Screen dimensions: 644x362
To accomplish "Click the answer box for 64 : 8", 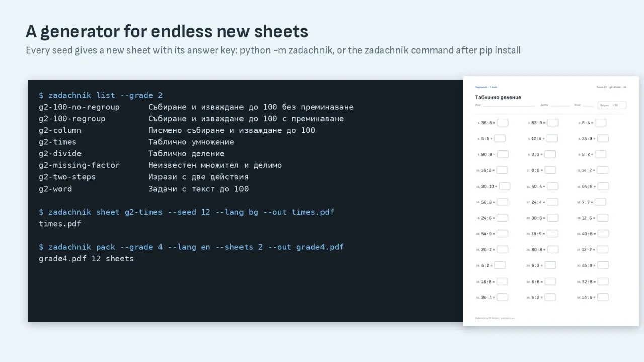I will tap(603, 186).
